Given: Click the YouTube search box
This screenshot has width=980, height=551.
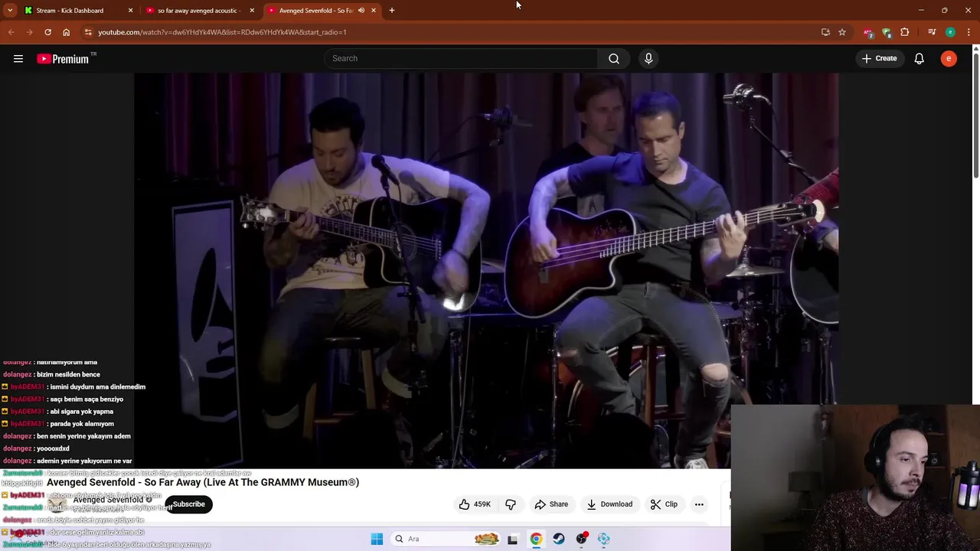Looking at the screenshot, I should 462,58.
